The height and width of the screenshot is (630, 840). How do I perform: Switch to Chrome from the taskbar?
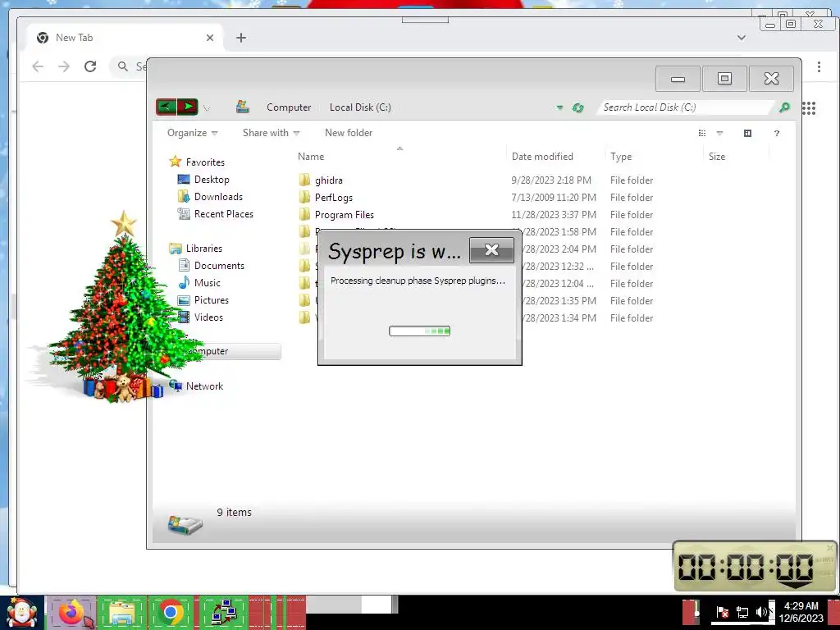[x=171, y=612]
